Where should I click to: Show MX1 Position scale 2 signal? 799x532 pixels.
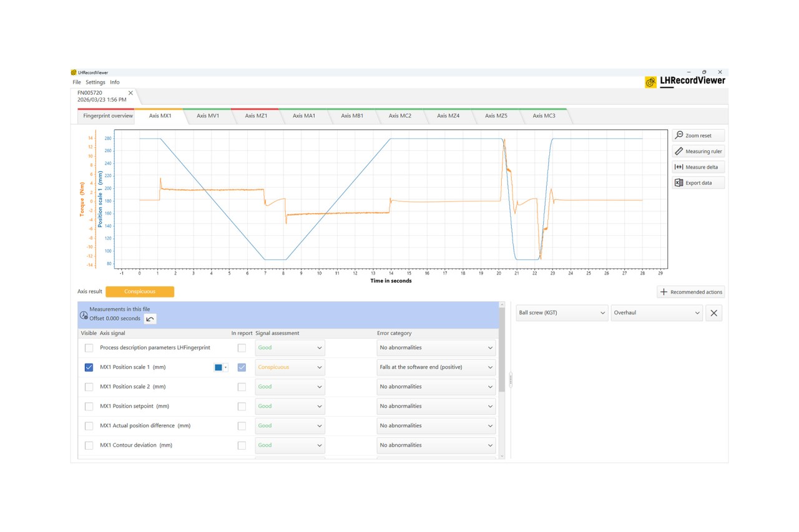pos(89,387)
